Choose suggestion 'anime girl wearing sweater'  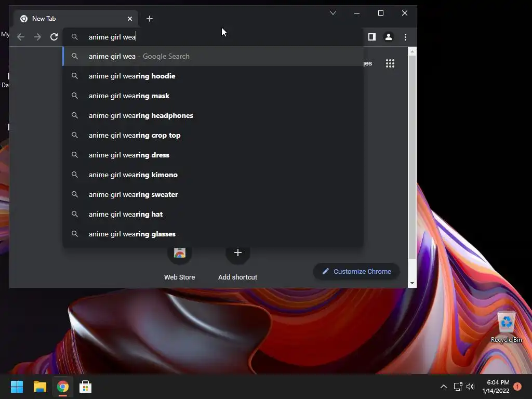point(213,194)
